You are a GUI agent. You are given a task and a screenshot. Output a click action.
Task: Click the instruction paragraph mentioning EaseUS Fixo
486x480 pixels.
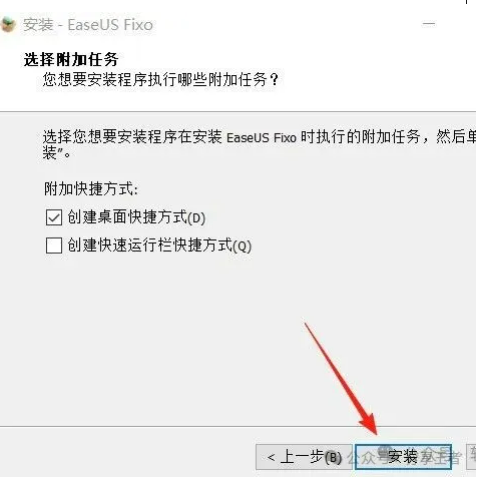click(259, 145)
